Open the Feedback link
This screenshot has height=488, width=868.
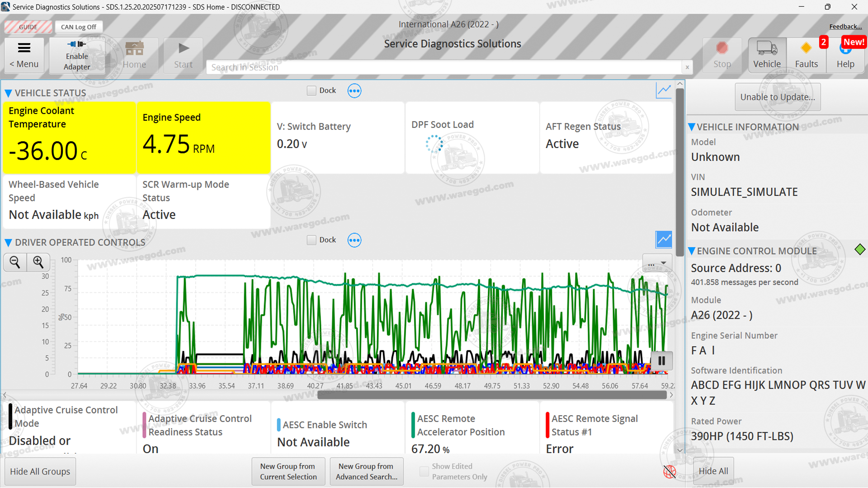845,27
